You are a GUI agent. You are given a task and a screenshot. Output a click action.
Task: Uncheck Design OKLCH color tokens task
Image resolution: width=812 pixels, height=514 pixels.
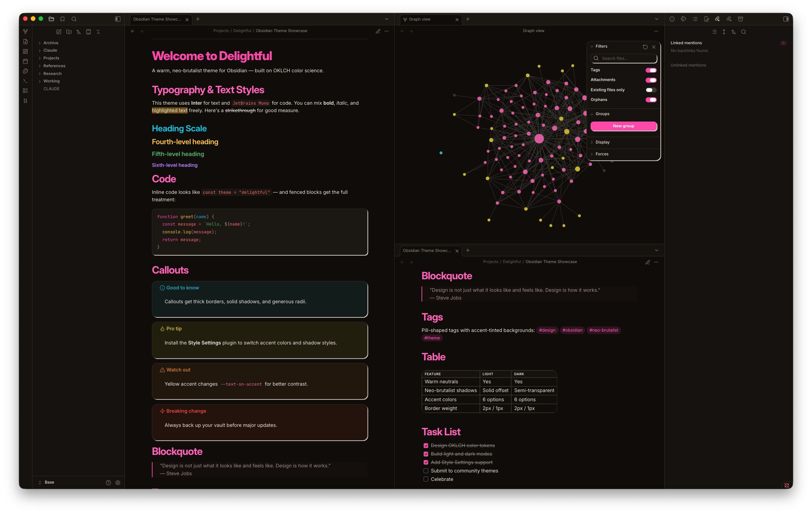click(426, 445)
